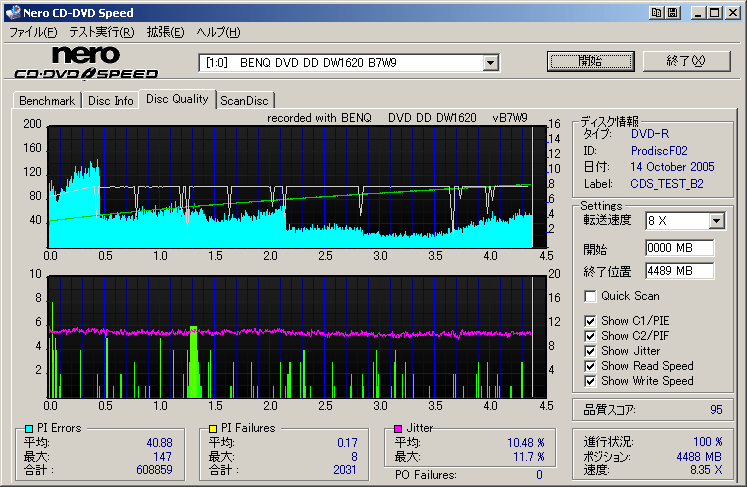Click the Jitter maximum value 11.7 %
The image size is (747, 487).
pos(529,457)
